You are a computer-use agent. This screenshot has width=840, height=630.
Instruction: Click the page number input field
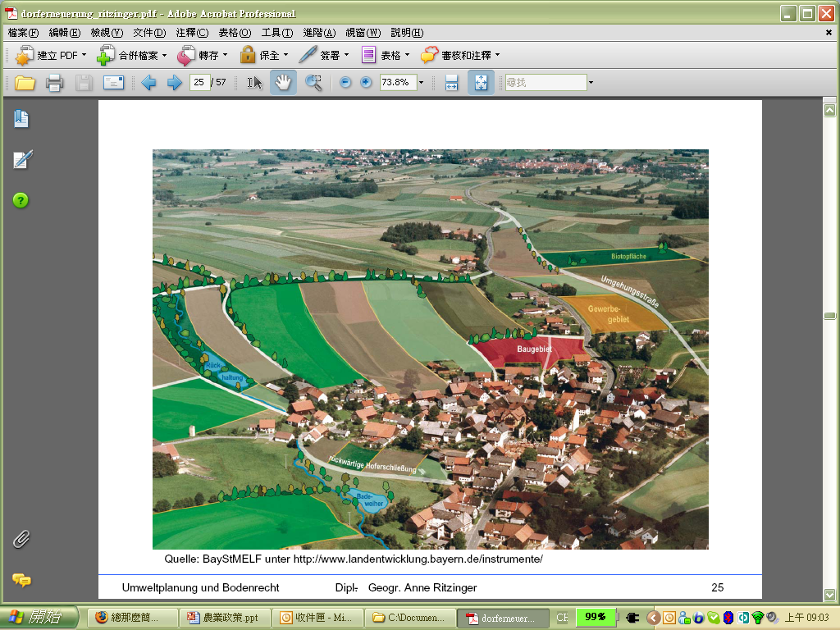(x=199, y=82)
